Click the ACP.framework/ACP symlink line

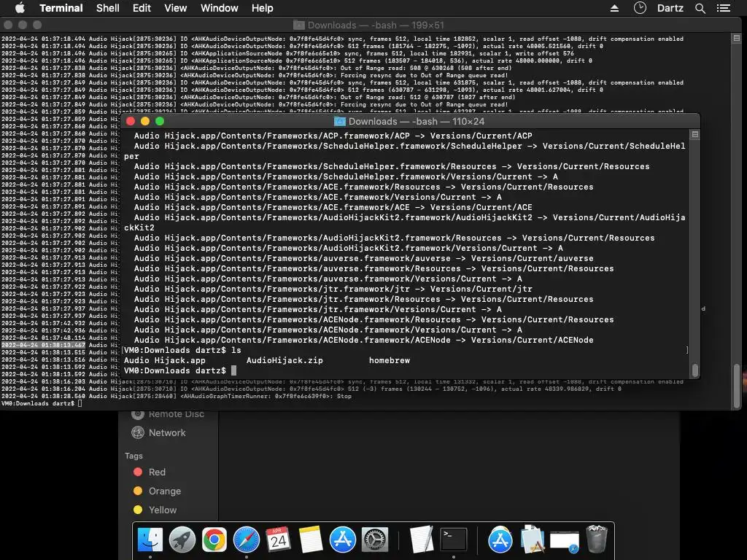click(333, 136)
